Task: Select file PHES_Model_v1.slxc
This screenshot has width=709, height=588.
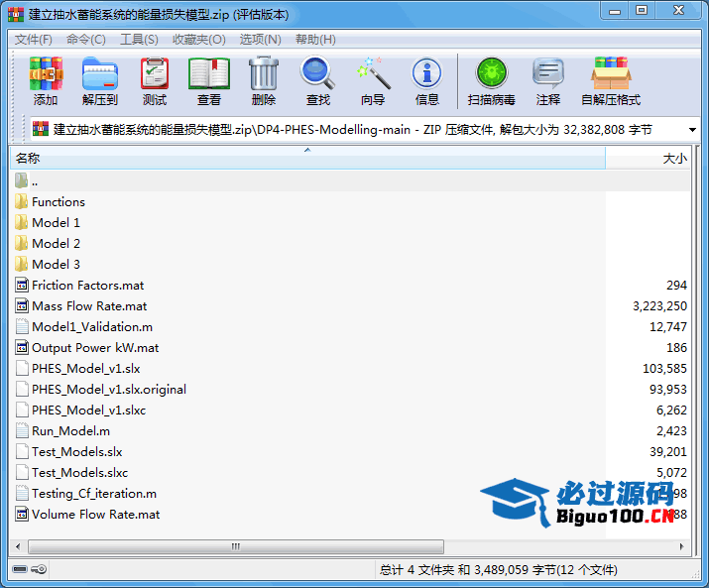Action: [x=88, y=410]
